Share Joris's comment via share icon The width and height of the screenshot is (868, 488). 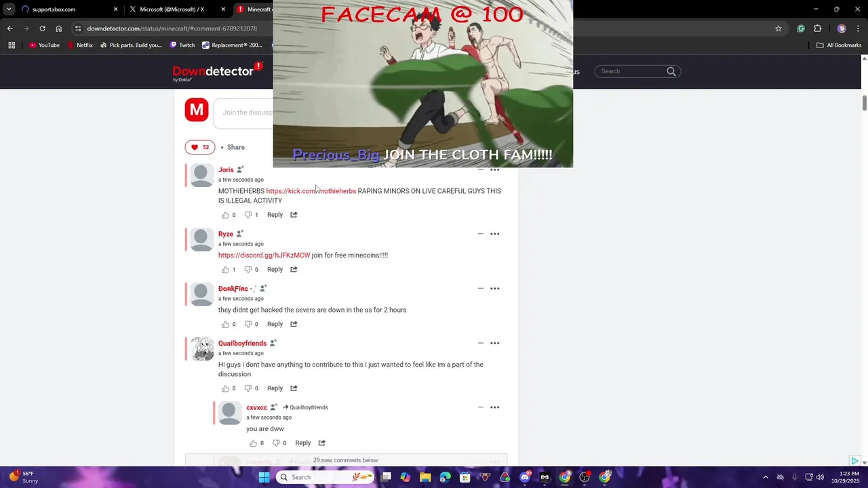[294, 215]
